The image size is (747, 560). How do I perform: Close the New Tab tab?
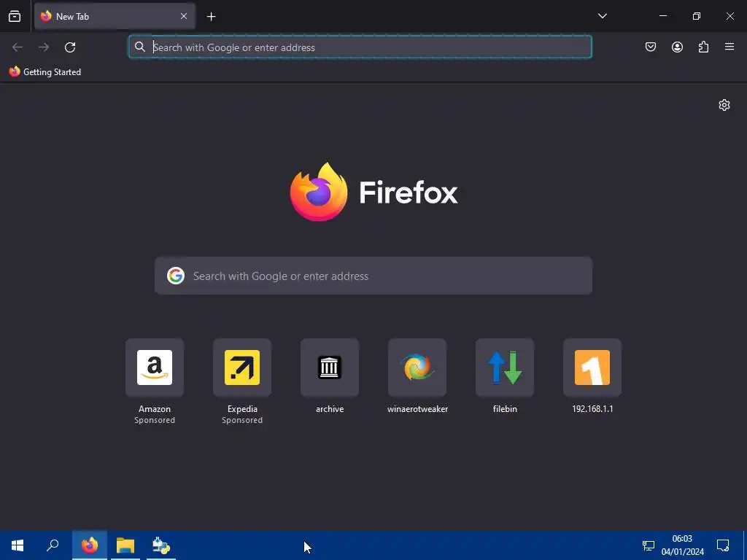(x=183, y=16)
